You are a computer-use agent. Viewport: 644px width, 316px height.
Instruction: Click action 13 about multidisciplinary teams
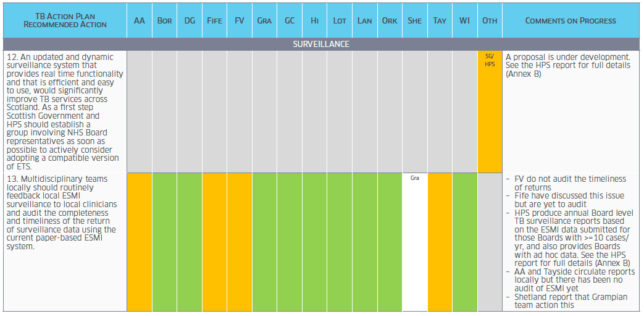click(x=62, y=213)
